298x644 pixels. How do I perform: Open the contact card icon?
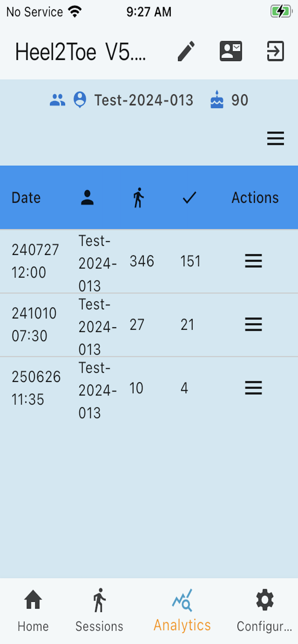pyautogui.click(x=231, y=51)
